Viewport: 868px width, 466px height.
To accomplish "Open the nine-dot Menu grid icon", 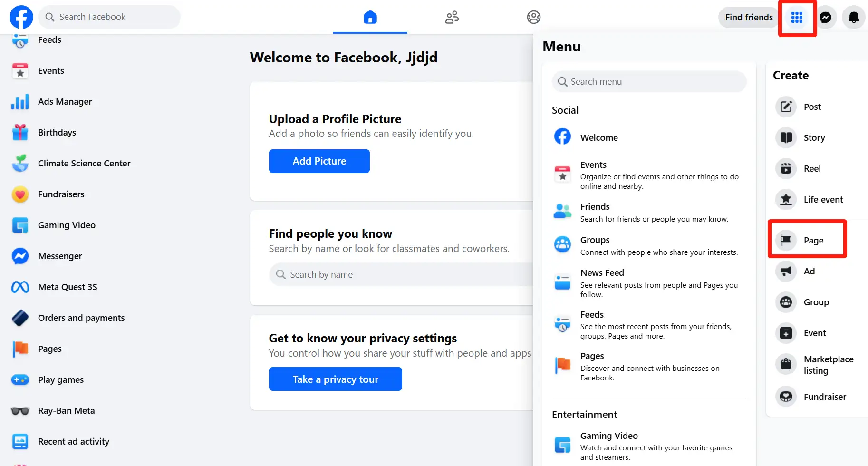I will [x=797, y=18].
